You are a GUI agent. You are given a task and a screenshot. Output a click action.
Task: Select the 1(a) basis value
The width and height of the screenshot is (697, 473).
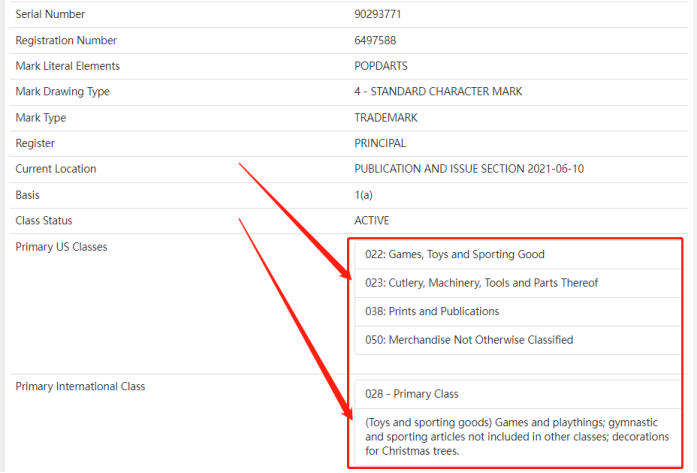[363, 195]
